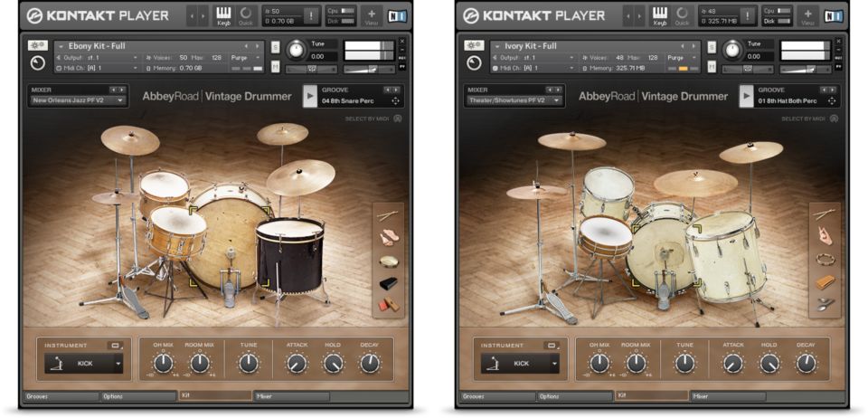
Task: Select the tambourine icon beside the Ebony kit
Action: click(x=388, y=261)
